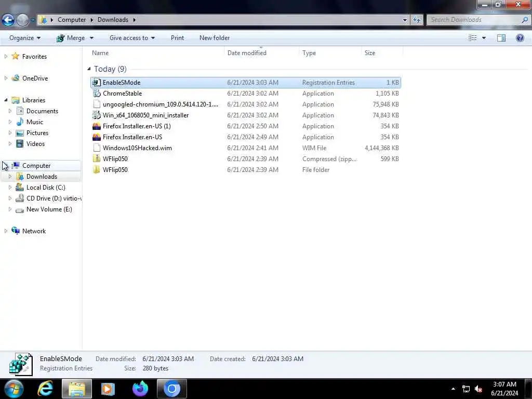This screenshot has height=399, width=532.
Task: Select the WFlip050 zipped folder icon
Action: tap(96, 159)
